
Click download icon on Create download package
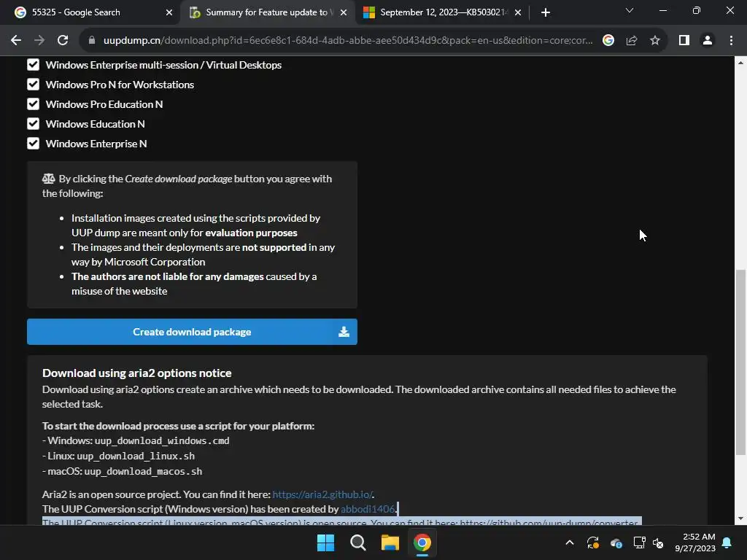344,332
